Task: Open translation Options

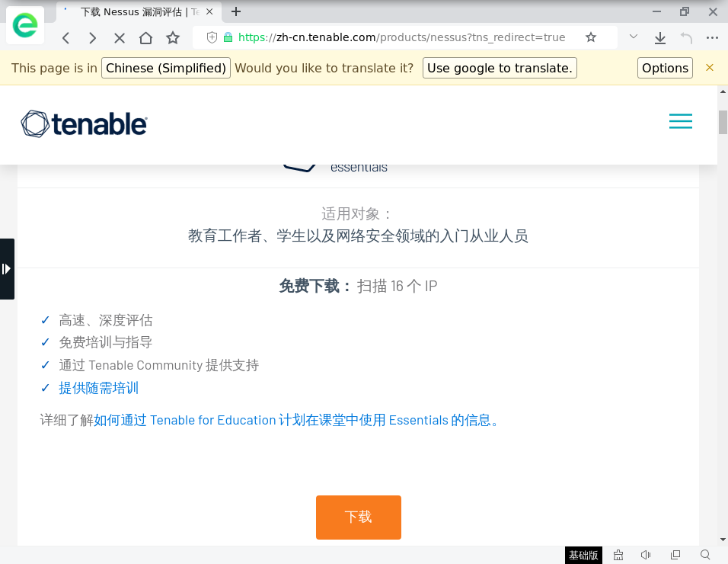Action: coord(665,68)
